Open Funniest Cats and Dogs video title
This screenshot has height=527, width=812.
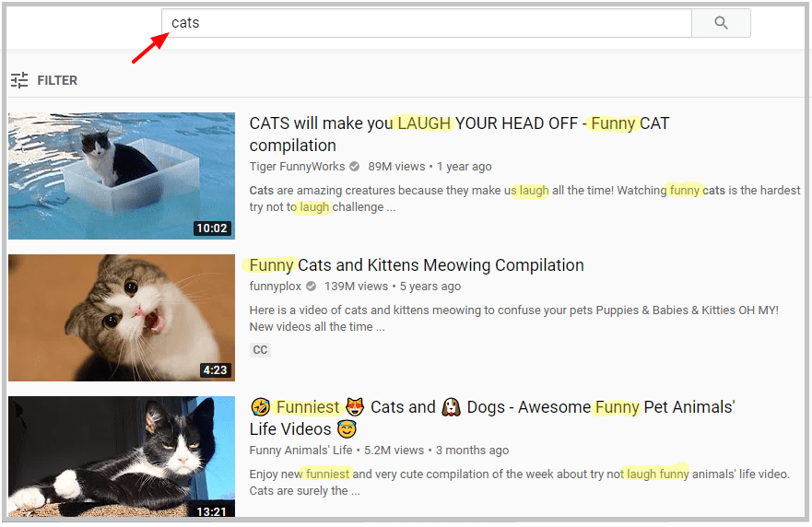(492, 417)
